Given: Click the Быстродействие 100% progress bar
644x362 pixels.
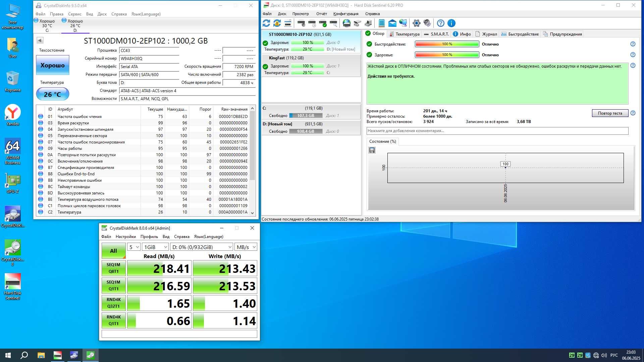Looking at the screenshot, I should pyautogui.click(x=447, y=44).
